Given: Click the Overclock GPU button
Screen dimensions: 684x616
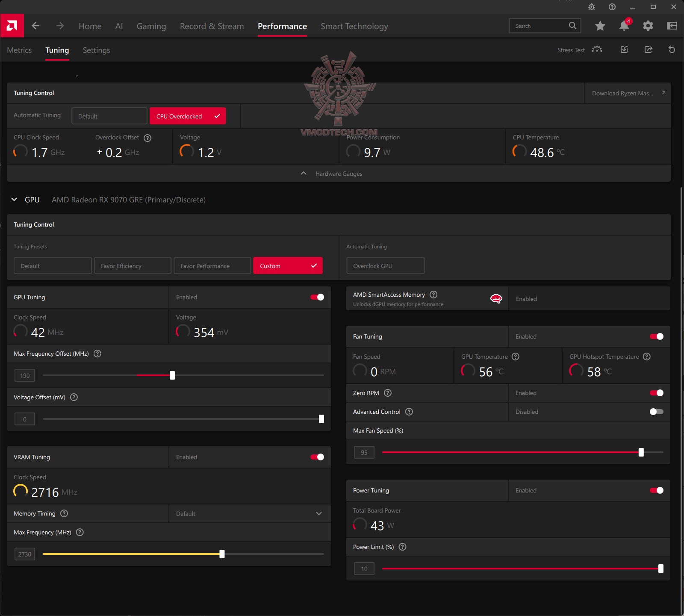Looking at the screenshot, I should coord(386,265).
